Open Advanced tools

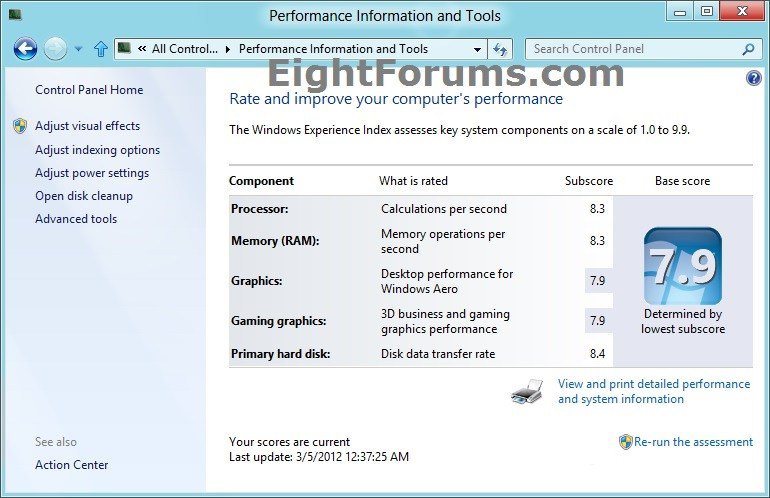tap(76, 219)
